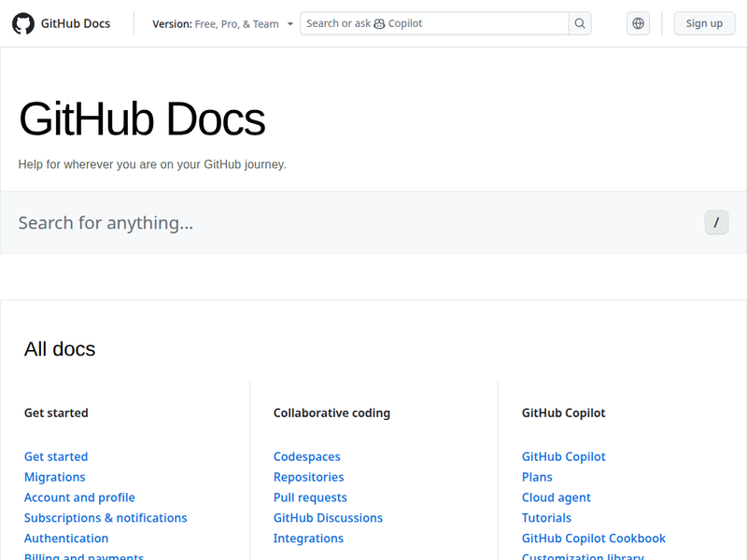
Task: Expand the Version dropdown arrow
Action: click(290, 24)
